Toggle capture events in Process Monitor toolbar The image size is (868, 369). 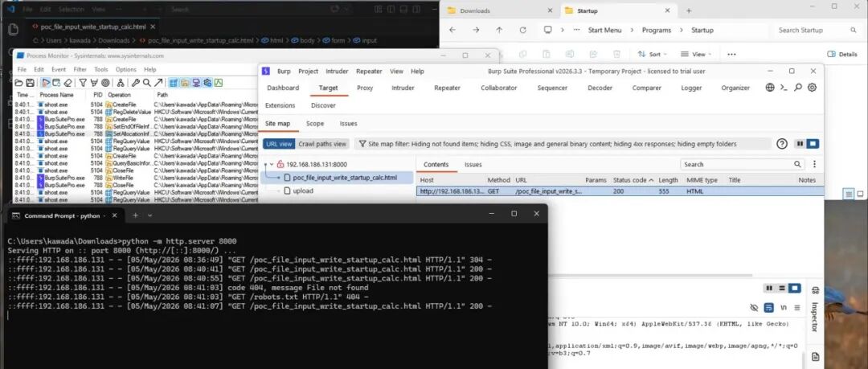(x=45, y=83)
